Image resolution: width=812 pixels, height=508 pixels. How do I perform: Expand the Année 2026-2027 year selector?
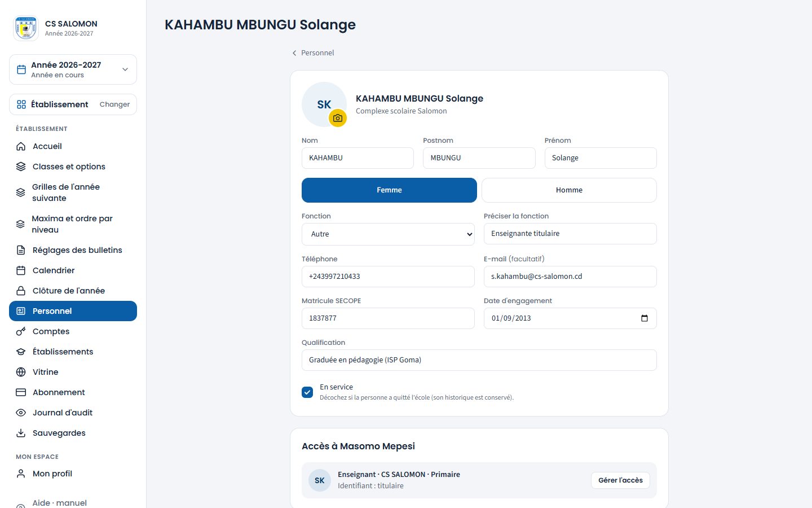[x=73, y=69]
